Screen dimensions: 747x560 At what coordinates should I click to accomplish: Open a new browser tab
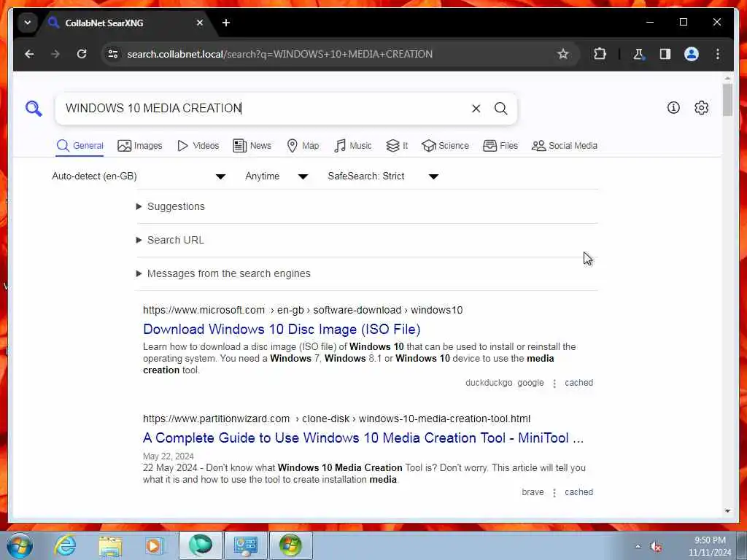226,23
